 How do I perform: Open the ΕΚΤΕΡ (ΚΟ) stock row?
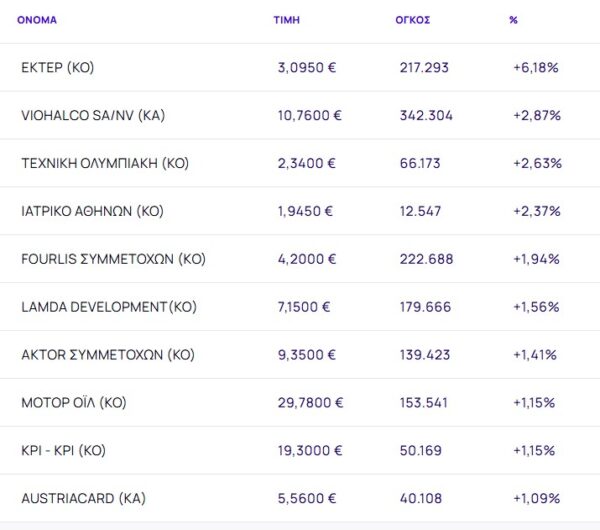click(57, 68)
